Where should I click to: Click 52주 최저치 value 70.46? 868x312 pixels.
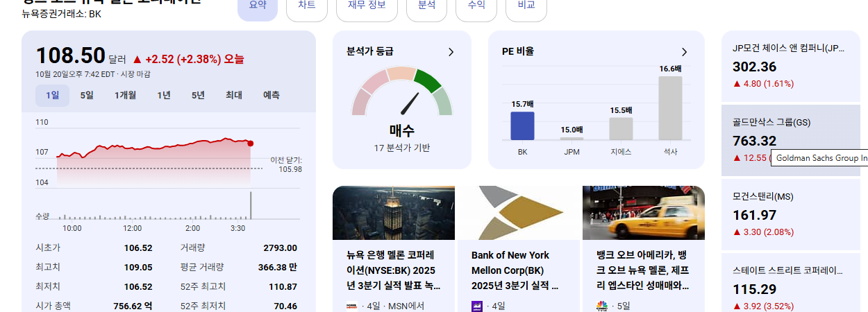(x=285, y=306)
